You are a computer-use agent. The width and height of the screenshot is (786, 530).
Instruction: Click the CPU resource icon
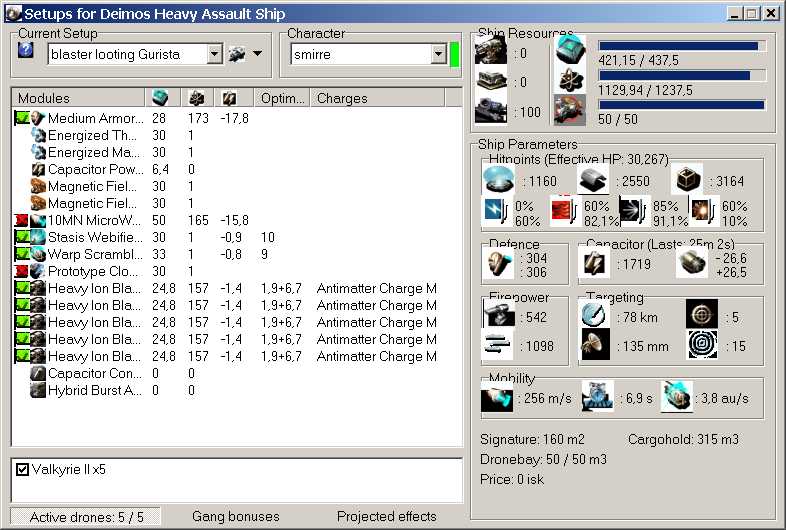point(570,51)
